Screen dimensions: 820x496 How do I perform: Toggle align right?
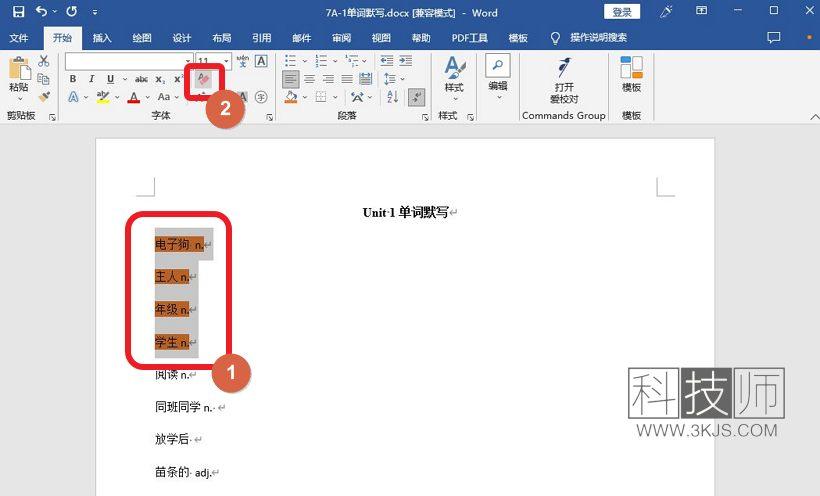[x=328, y=79]
